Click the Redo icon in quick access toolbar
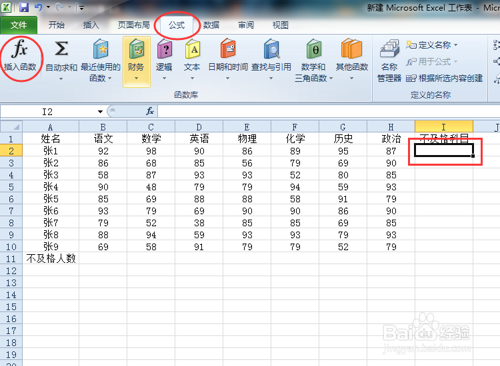Viewport: 500px width, 366px height. (x=60, y=7)
